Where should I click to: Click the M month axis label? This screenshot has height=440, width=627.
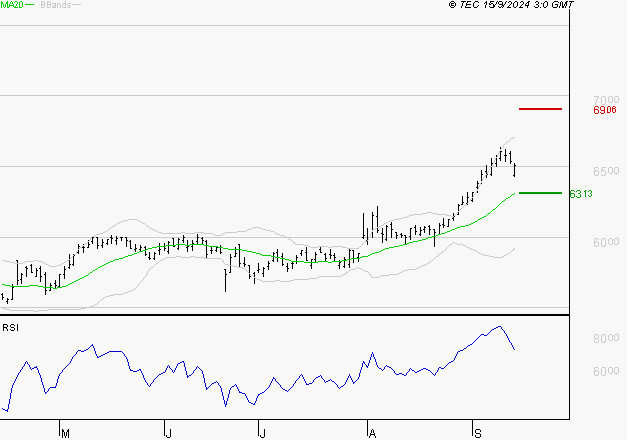pyautogui.click(x=66, y=434)
